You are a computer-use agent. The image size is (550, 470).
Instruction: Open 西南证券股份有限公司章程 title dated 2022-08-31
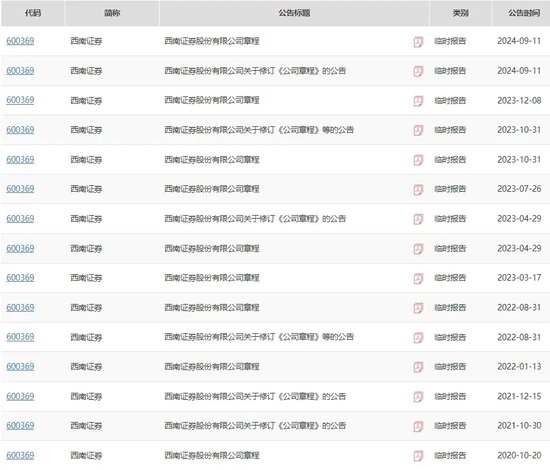pos(212,308)
